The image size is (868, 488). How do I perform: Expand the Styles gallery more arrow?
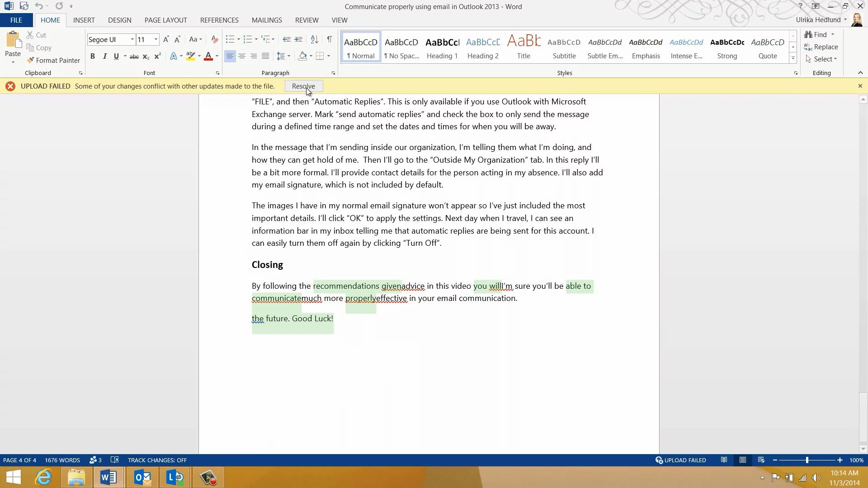[x=793, y=58]
